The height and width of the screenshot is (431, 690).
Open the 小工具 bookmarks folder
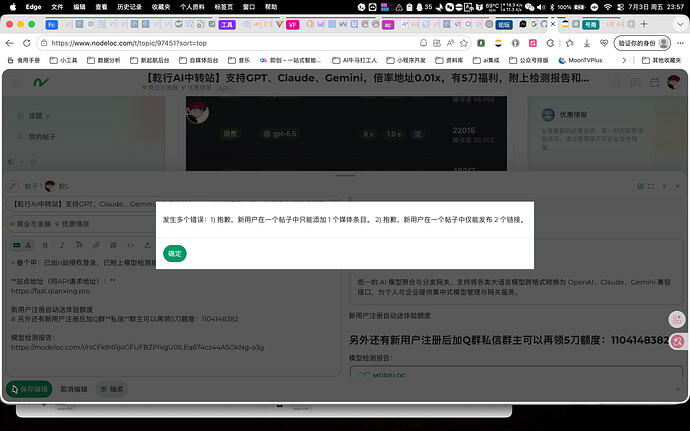(x=63, y=60)
